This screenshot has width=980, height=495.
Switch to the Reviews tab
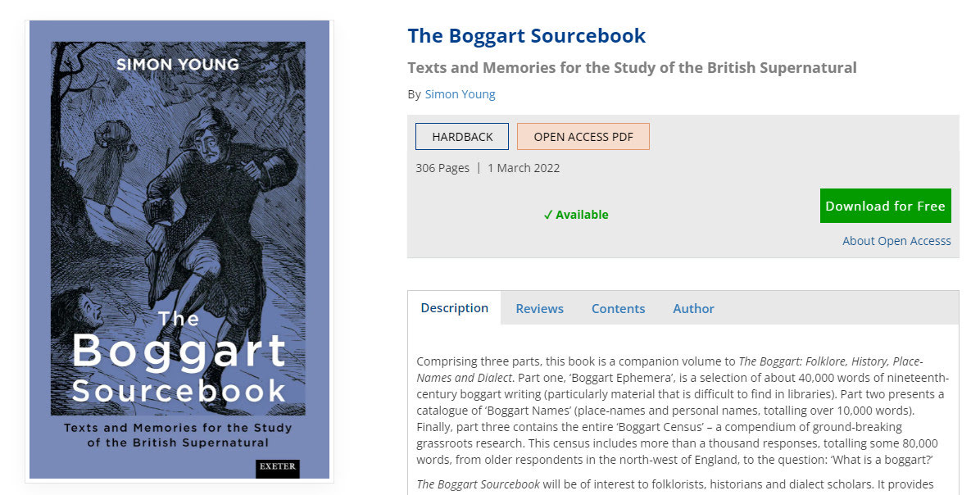(x=539, y=308)
